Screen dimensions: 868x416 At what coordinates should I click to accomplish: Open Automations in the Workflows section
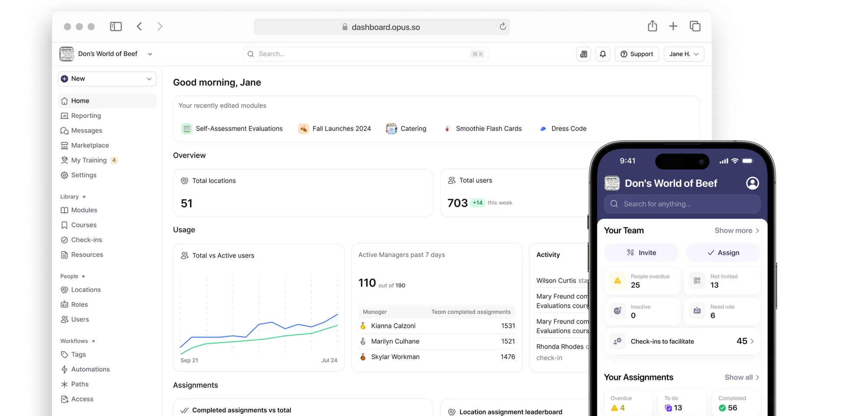[x=107, y=369]
